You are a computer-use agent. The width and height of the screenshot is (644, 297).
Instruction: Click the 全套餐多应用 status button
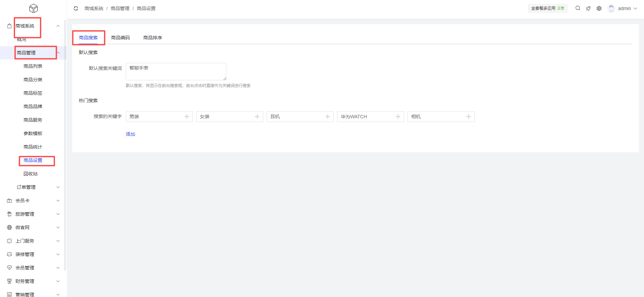point(548,8)
